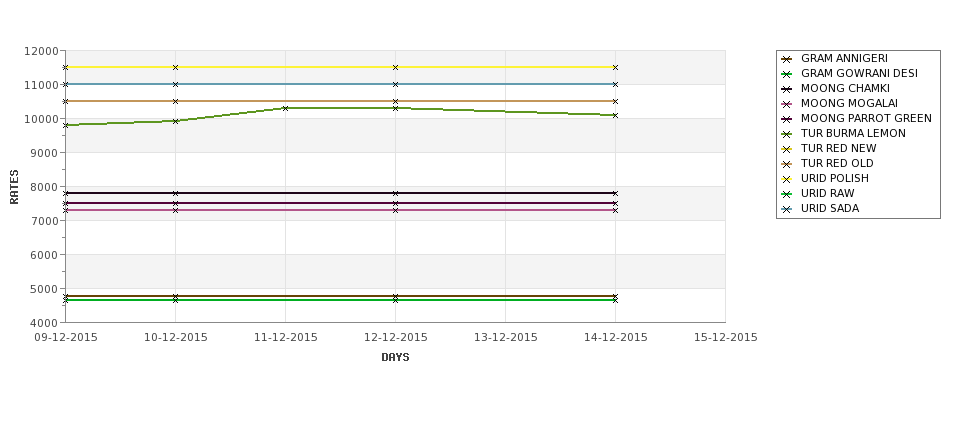Click the URID SADA legend marker icon

click(787, 209)
